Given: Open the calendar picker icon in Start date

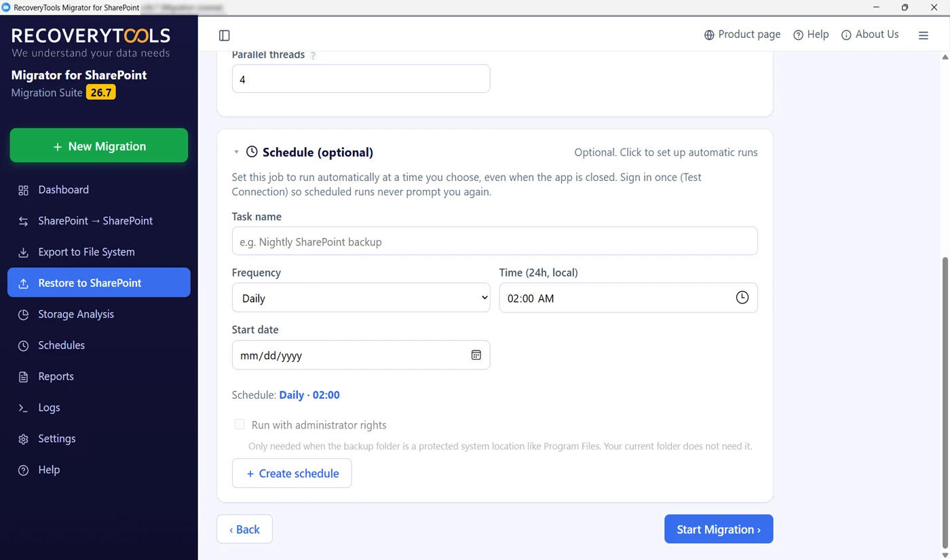Looking at the screenshot, I should (476, 355).
